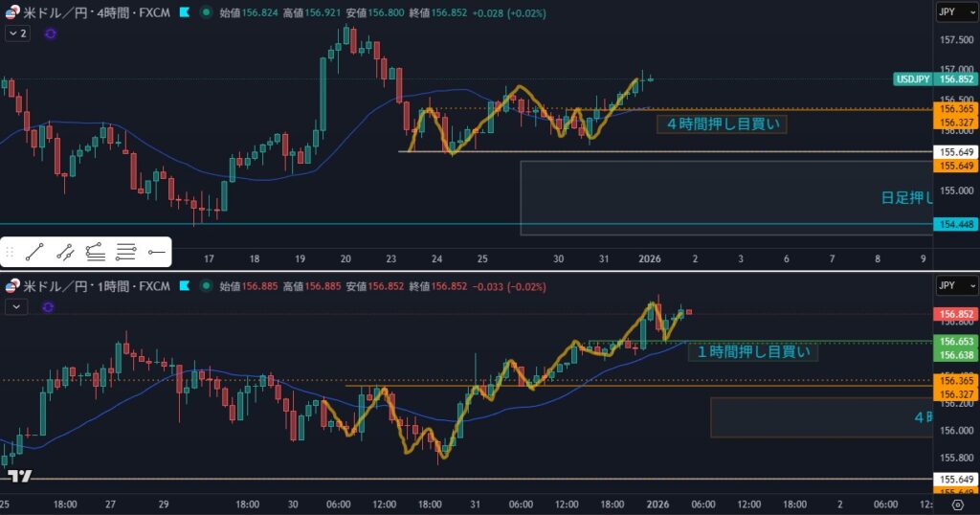The width and height of the screenshot is (980, 515).
Task: Expand the legend chevron on 1時間 chart
Action: coord(15,307)
